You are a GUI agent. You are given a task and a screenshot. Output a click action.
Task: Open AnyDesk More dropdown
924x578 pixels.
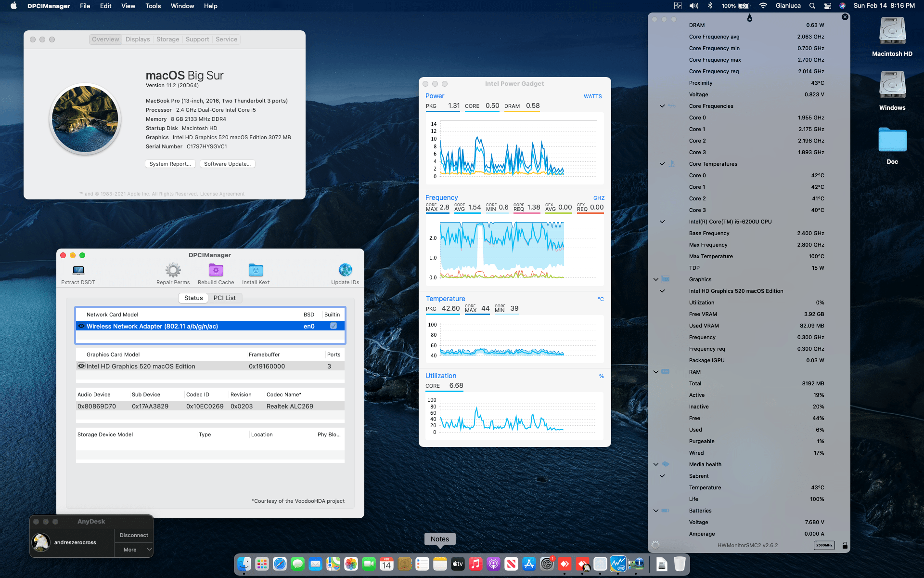[x=134, y=550]
